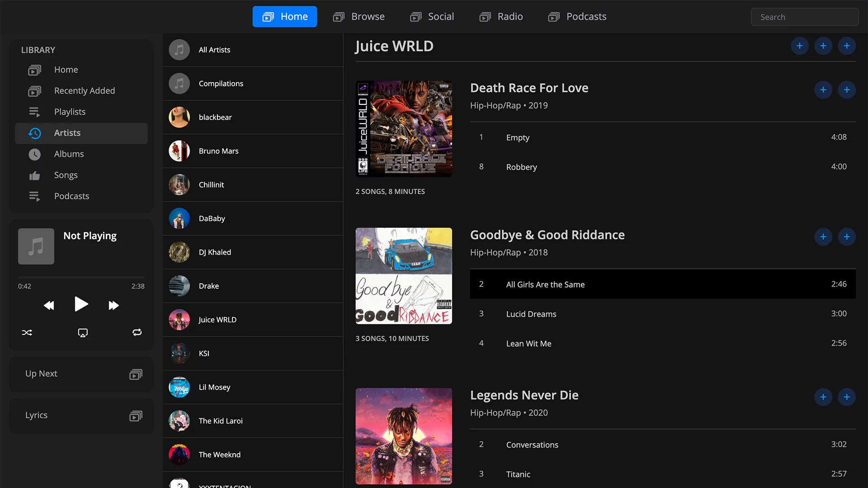This screenshot has height=488, width=868.
Task: Open Songs in the library
Action: (x=81, y=175)
